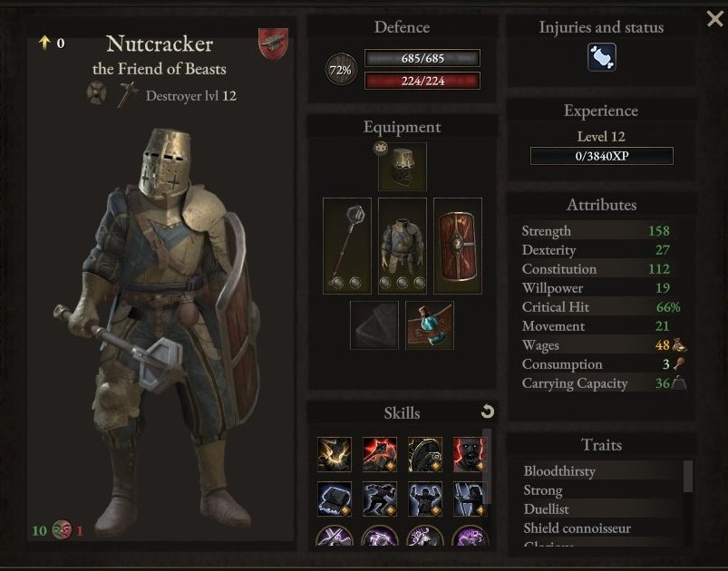Reset skills with the circular arrow icon
Screen dimensions: 728x571
tap(487, 411)
